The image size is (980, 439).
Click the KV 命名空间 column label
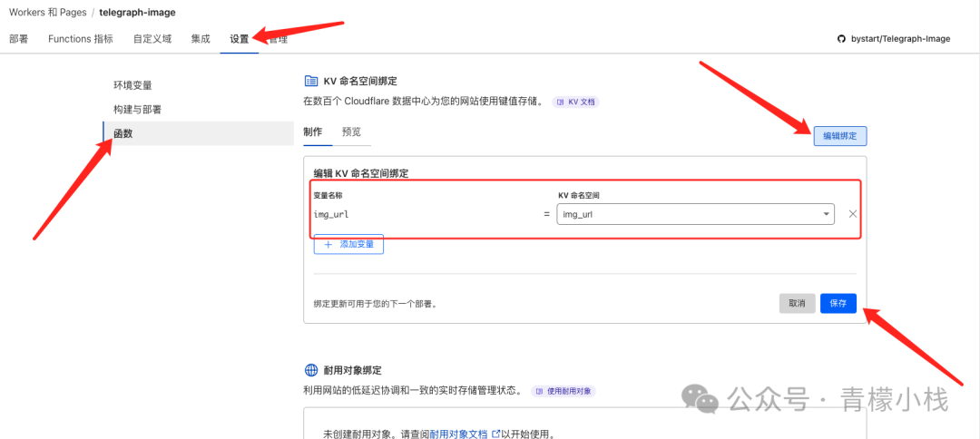tap(579, 195)
